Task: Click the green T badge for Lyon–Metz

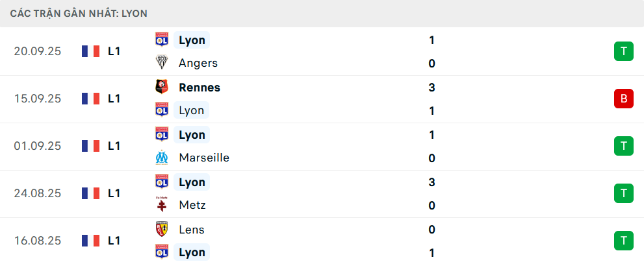Action: point(623,193)
